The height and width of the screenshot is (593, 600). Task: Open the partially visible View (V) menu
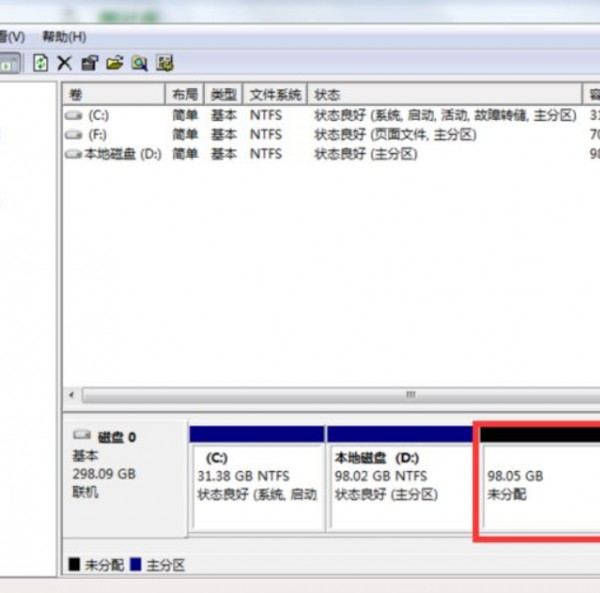12,37
